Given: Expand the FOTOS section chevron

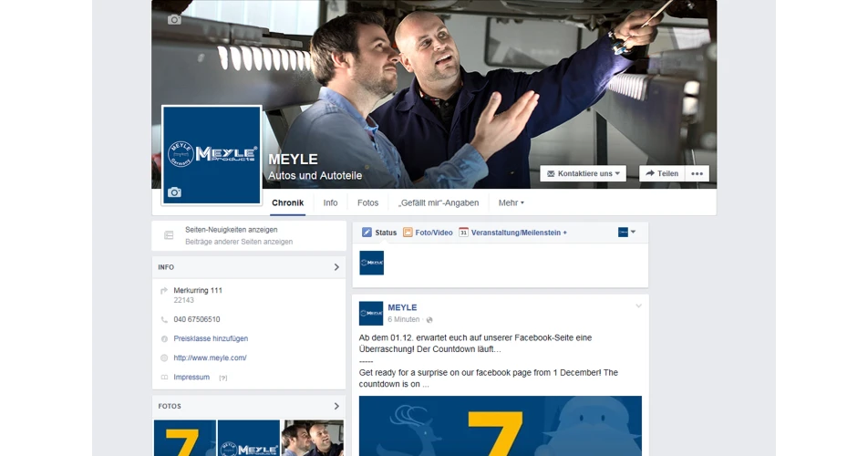Looking at the screenshot, I should pyautogui.click(x=336, y=406).
